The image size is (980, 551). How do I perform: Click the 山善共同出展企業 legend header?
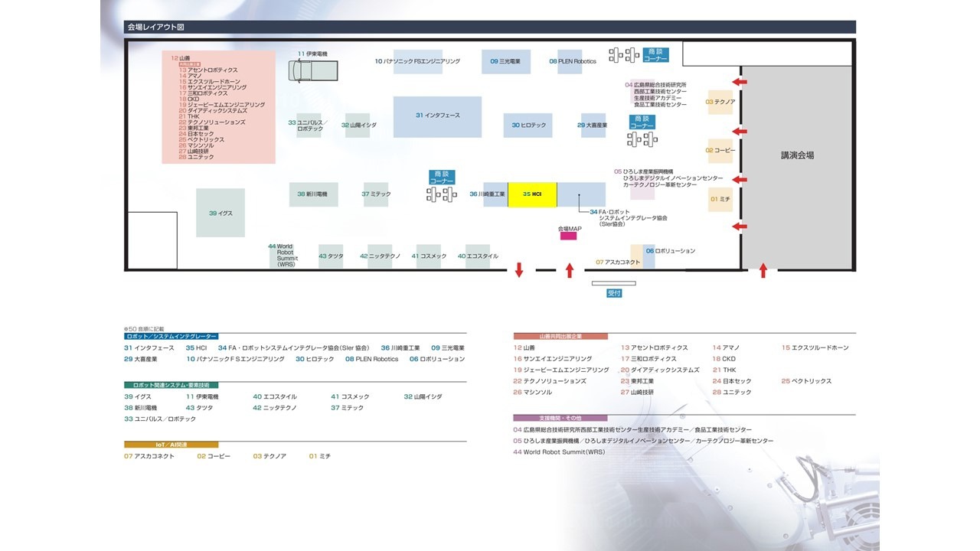pyautogui.click(x=560, y=336)
